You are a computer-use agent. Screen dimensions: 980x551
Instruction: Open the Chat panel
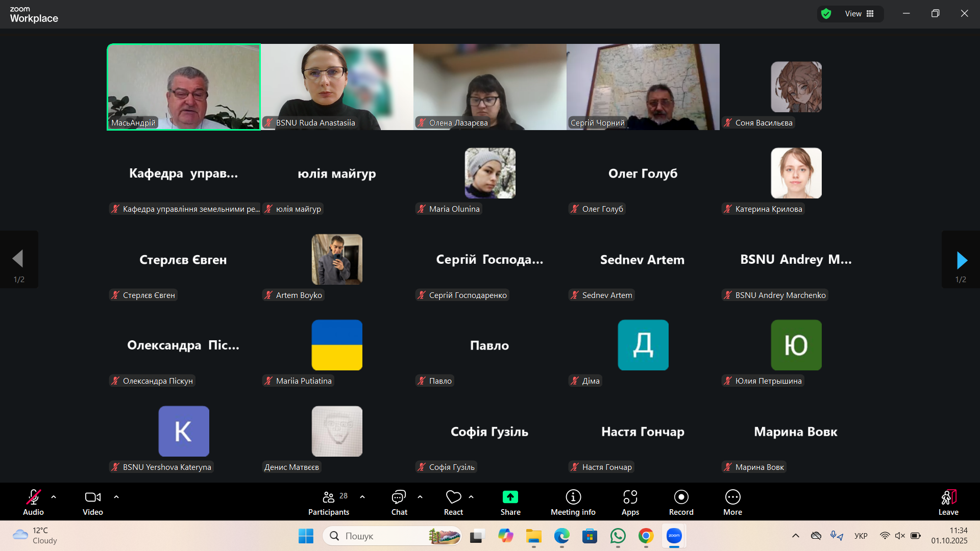click(x=399, y=503)
